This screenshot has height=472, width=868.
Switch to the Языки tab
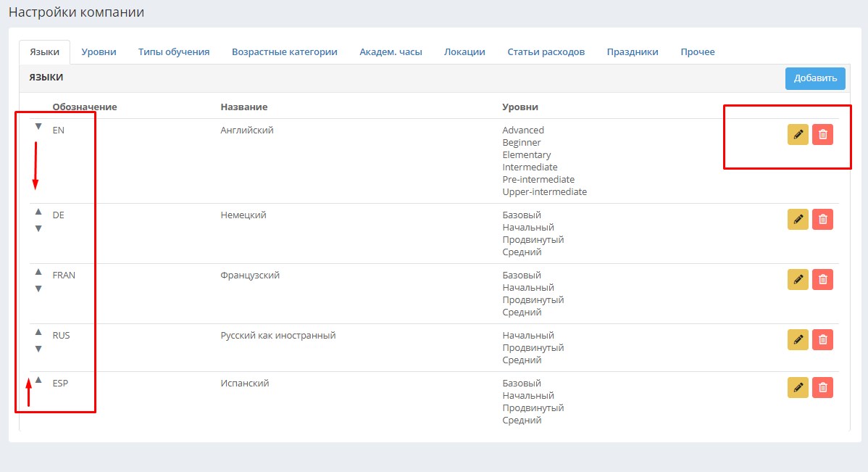44,52
